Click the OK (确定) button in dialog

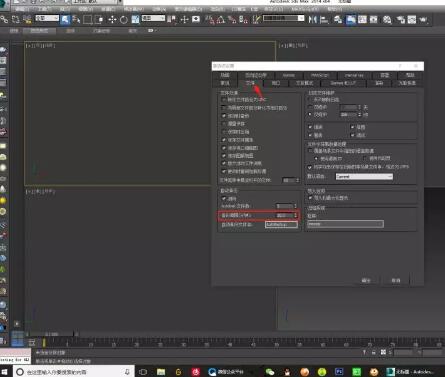(366, 280)
